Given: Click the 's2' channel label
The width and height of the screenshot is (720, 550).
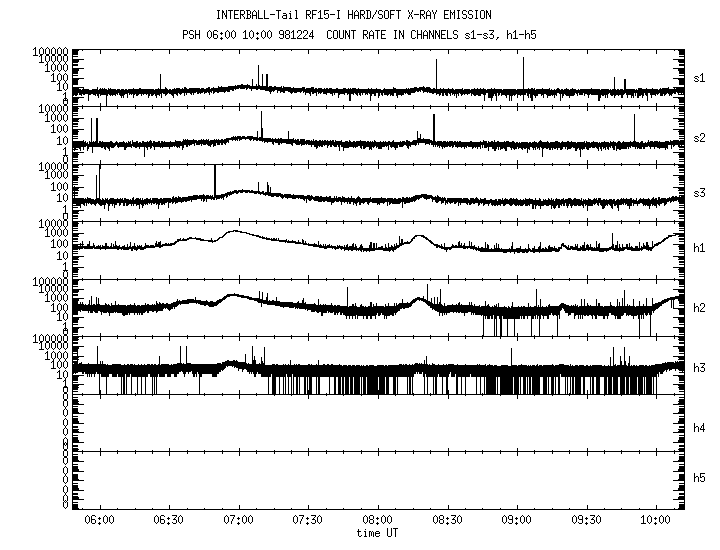Looking at the screenshot, I should pos(699,138).
